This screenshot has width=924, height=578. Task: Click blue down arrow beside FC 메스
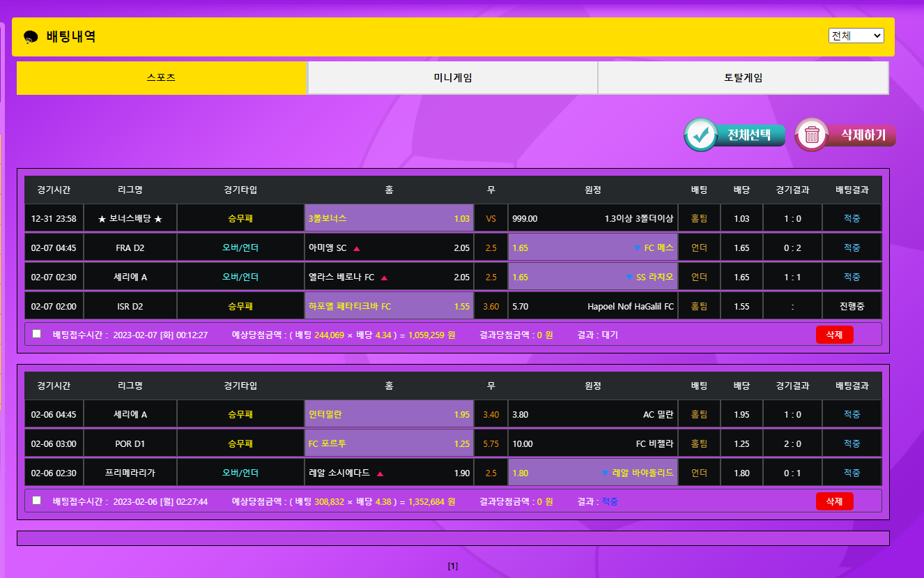pyautogui.click(x=637, y=248)
